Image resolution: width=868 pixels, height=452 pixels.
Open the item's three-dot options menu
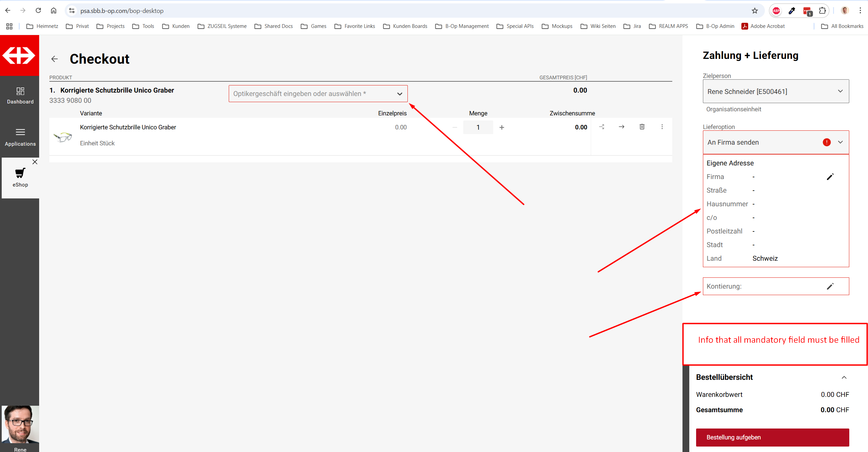(662, 127)
